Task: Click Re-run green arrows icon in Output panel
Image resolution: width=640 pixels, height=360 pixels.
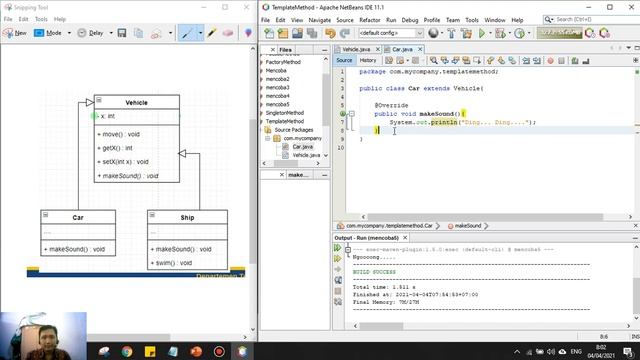Action: point(338,248)
